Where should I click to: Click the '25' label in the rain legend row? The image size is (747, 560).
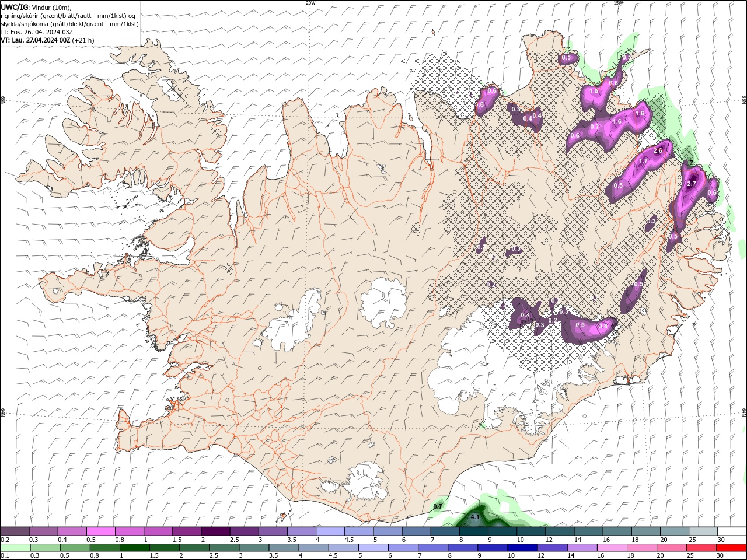click(690, 556)
